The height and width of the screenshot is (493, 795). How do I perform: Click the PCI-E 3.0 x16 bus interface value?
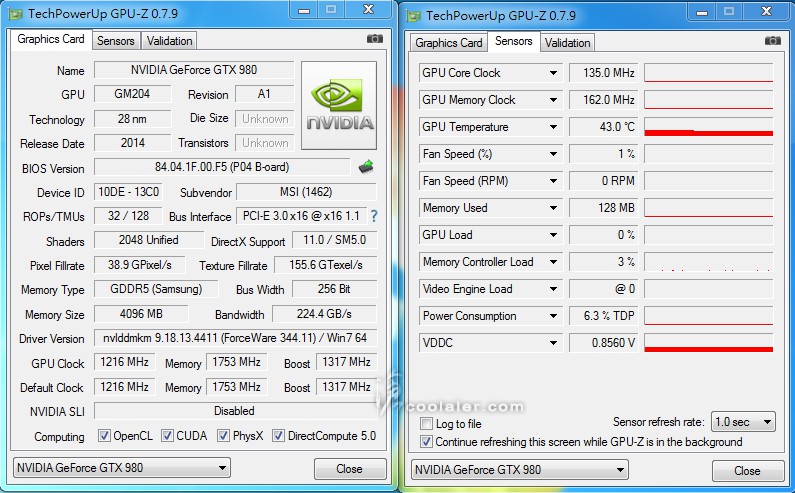[x=301, y=216]
